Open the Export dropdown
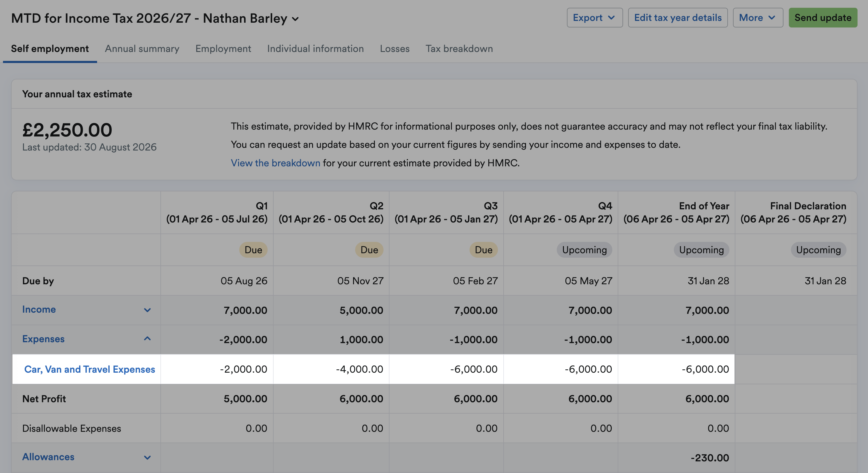The width and height of the screenshot is (868, 473). pos(594,18)
